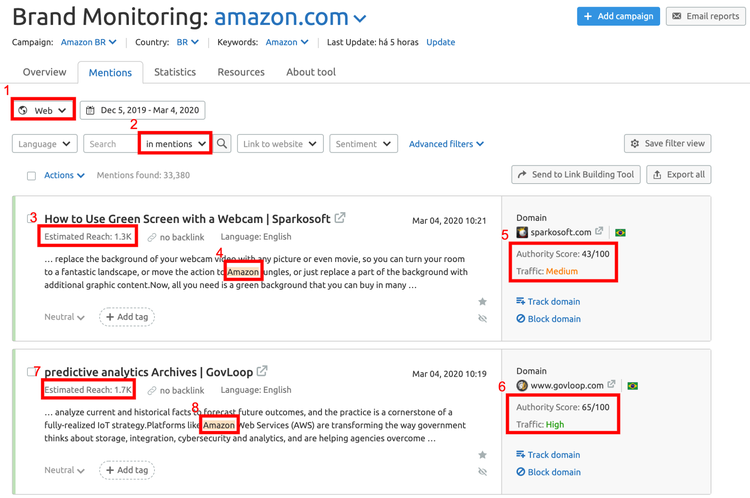Click the Add campaign button

618,16
